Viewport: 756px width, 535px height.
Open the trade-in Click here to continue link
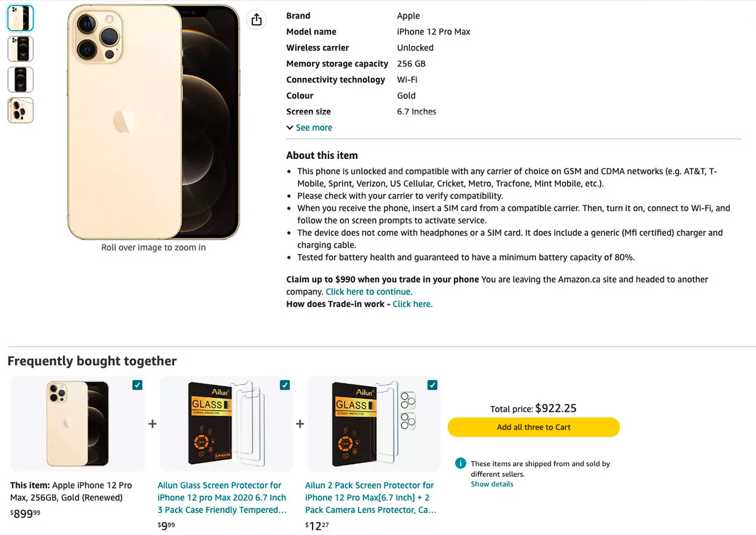[369, 292]
